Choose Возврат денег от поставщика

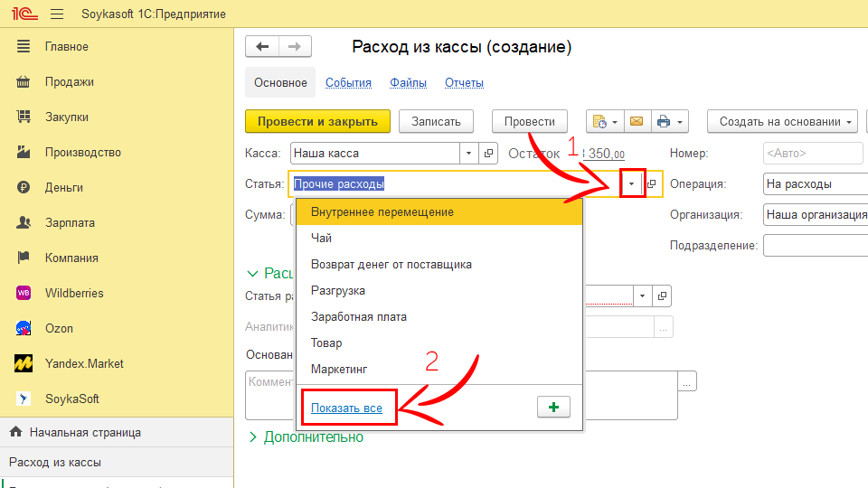(391, 264)
